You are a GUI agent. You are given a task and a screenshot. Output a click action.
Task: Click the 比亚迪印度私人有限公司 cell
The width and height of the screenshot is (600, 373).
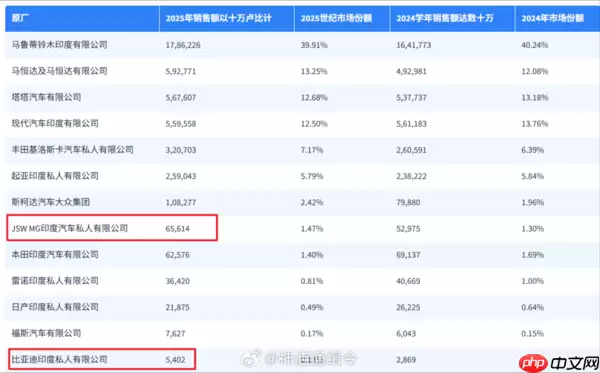click(x=59, y=359)
